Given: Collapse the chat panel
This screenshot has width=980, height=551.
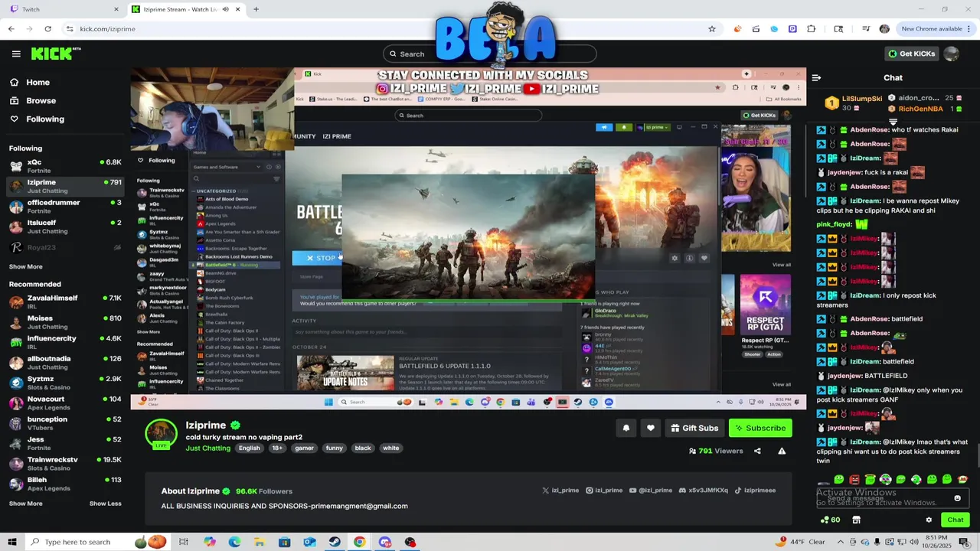Looking at the screenshot, I should 816,77.
